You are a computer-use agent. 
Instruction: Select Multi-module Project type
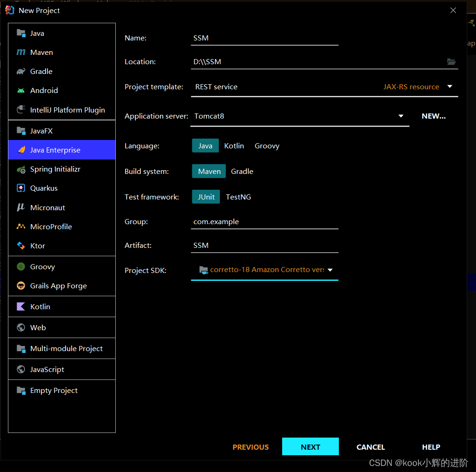click(x=62, y=348)
